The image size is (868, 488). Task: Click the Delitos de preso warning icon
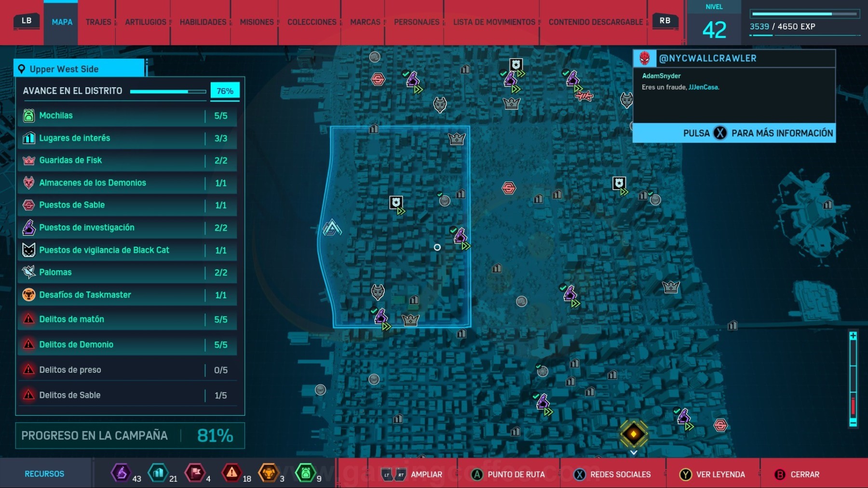click(x=29, y=369)
